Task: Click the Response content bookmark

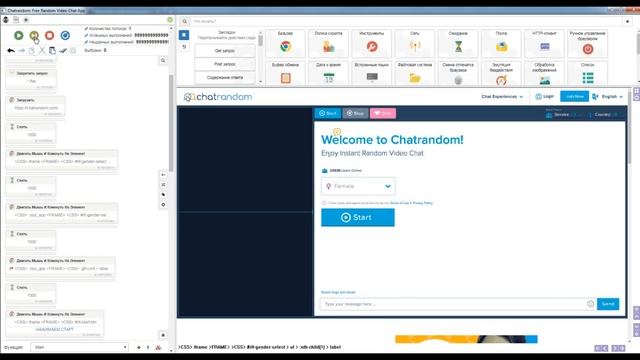Action: pos(225,78)
